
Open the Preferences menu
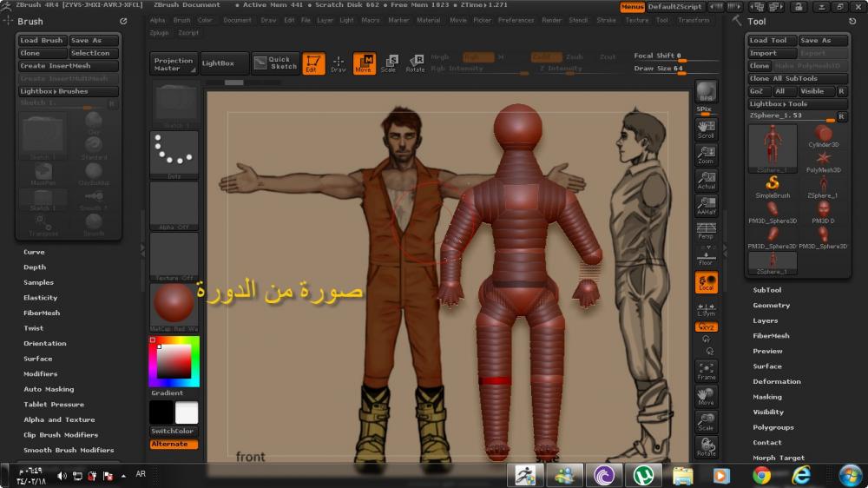[x=516, y=20]
